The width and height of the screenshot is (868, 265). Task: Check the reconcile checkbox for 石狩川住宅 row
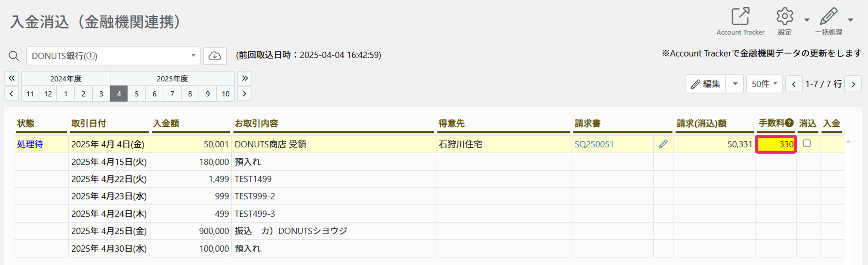[807, 143]
